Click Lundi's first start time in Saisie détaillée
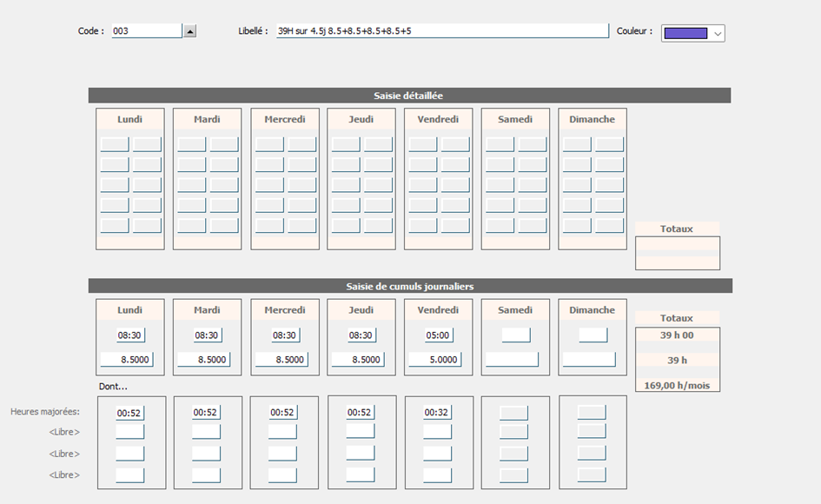This screenshot has width=821, height=504. coord(115,144)
